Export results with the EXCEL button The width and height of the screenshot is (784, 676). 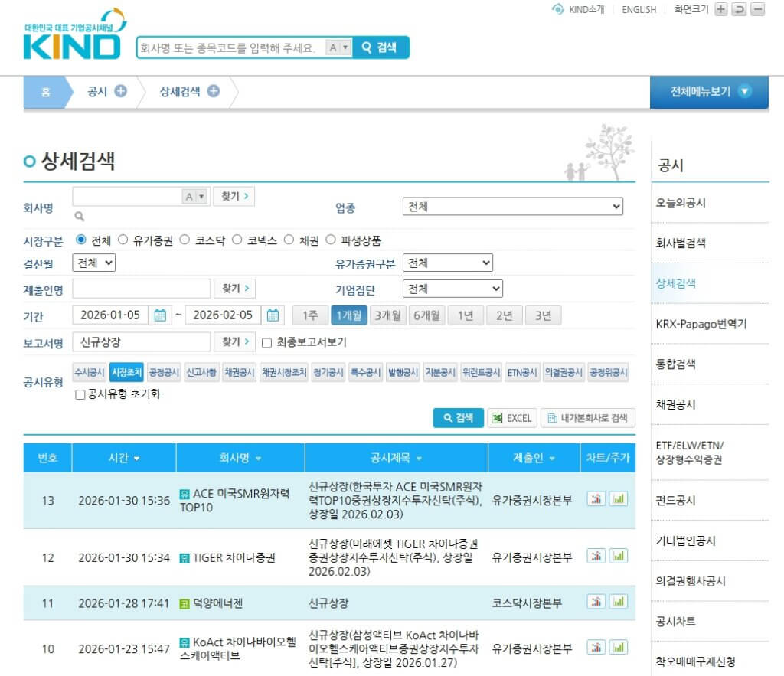pos(511,418)
